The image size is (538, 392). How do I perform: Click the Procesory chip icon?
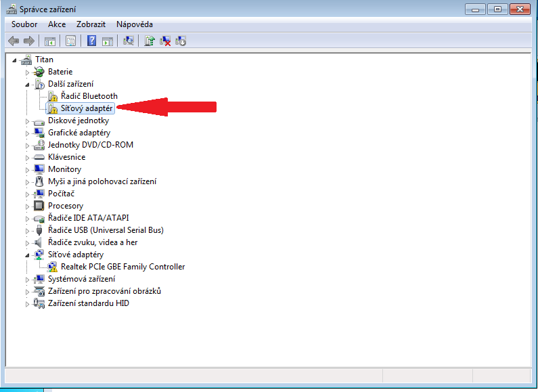pos(39,206)
